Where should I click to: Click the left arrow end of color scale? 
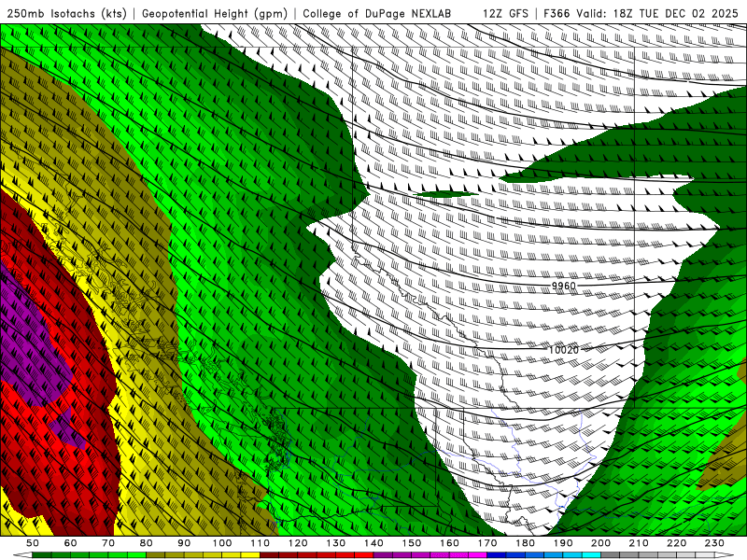tap(22, 554)
